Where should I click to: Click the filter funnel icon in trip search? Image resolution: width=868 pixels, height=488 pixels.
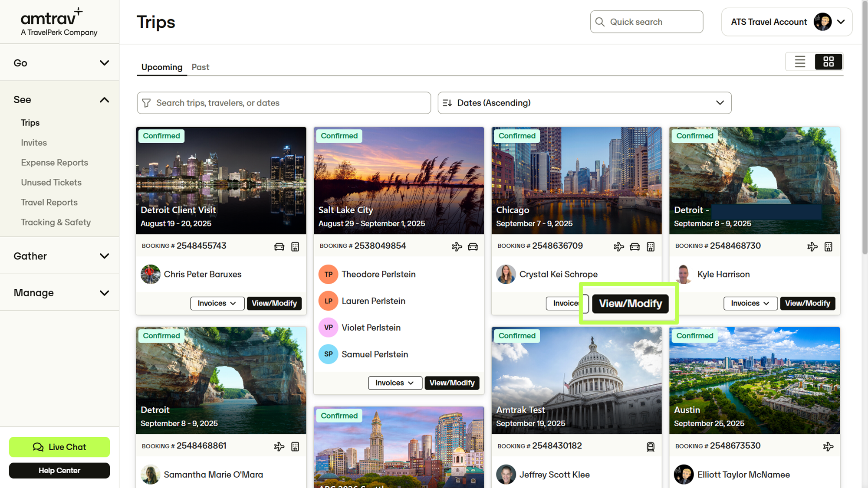[x=147, y=103]
